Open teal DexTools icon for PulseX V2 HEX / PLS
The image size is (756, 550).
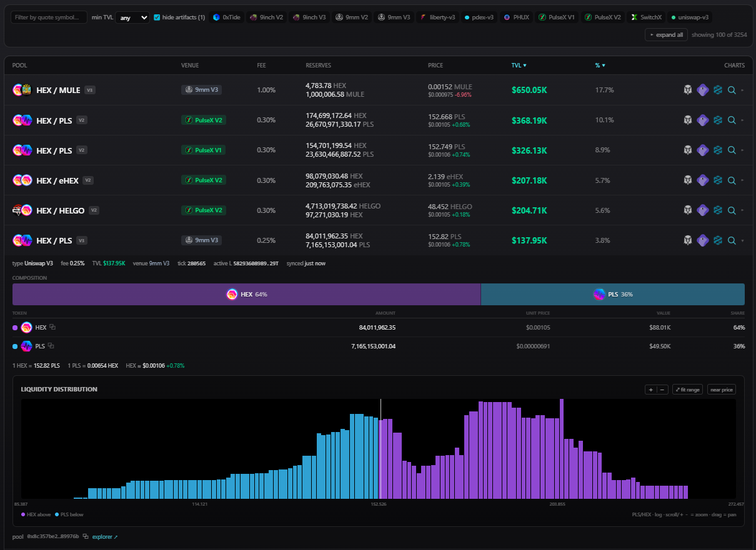pyautogui.click(x=718, y=120)
